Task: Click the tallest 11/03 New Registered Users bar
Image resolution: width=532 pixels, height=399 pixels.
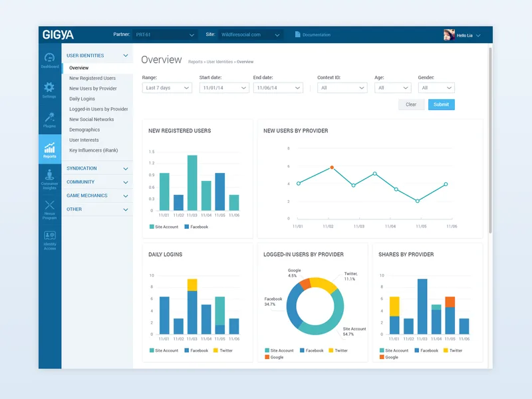Action: (192, 183)
